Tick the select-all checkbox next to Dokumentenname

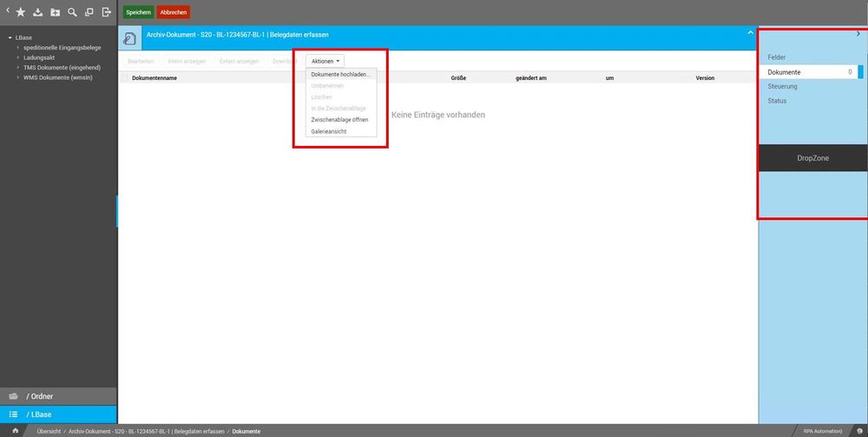(x=124, y=78)
